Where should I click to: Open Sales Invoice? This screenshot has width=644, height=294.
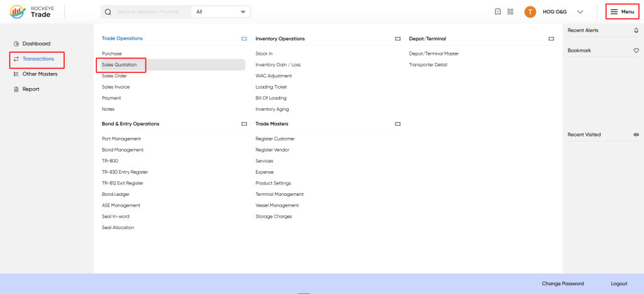point(116,87)
